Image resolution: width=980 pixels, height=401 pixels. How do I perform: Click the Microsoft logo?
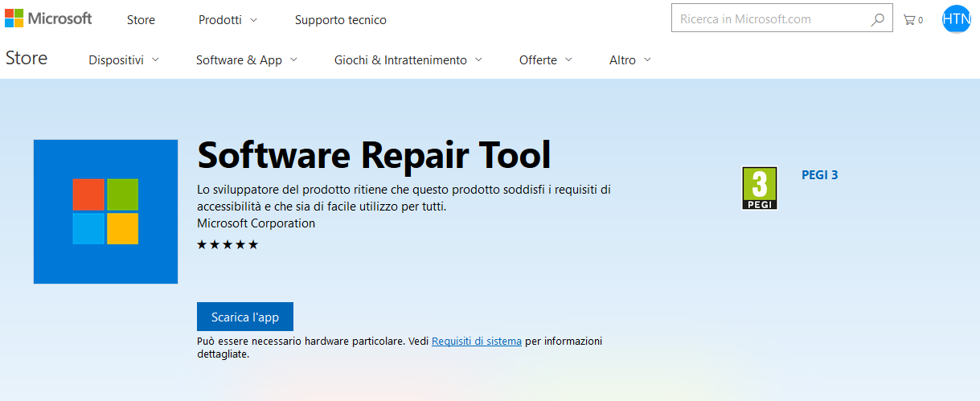coord(48,18)
